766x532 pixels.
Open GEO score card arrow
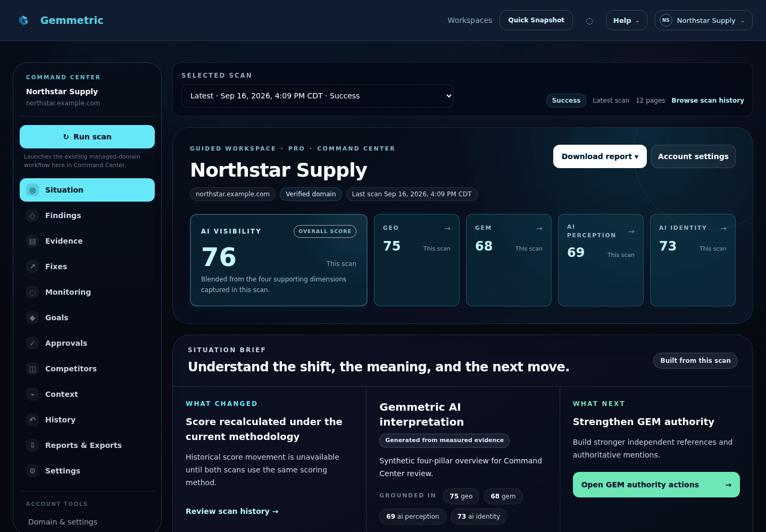click(x=447, y=228)
